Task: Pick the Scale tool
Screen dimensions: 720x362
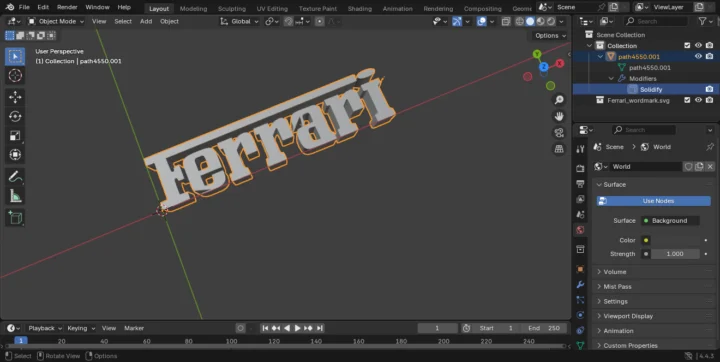Action: [15, 136]
